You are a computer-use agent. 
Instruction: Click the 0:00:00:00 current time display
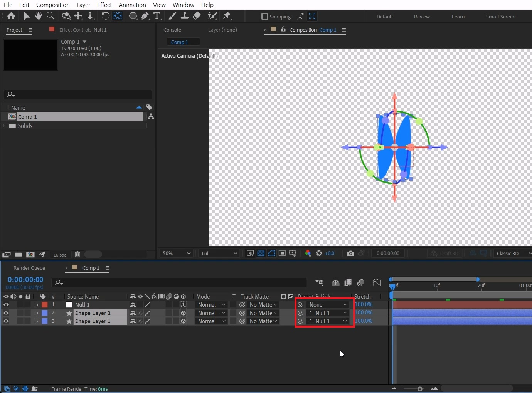[25, 280]
